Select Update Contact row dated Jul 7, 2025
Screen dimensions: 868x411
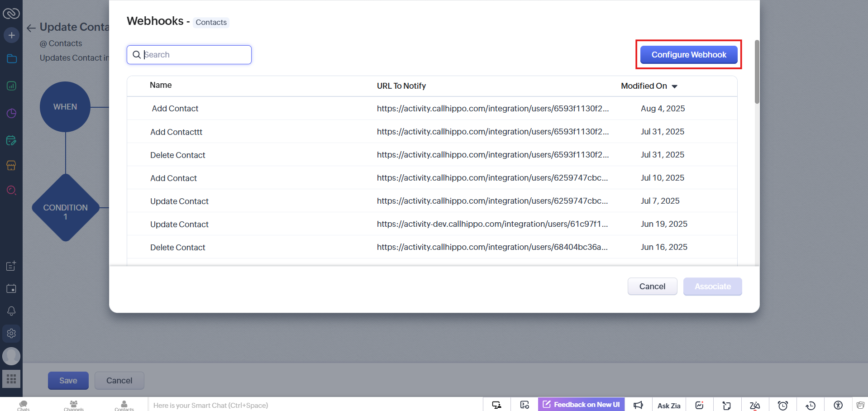(x=432, y=201)
